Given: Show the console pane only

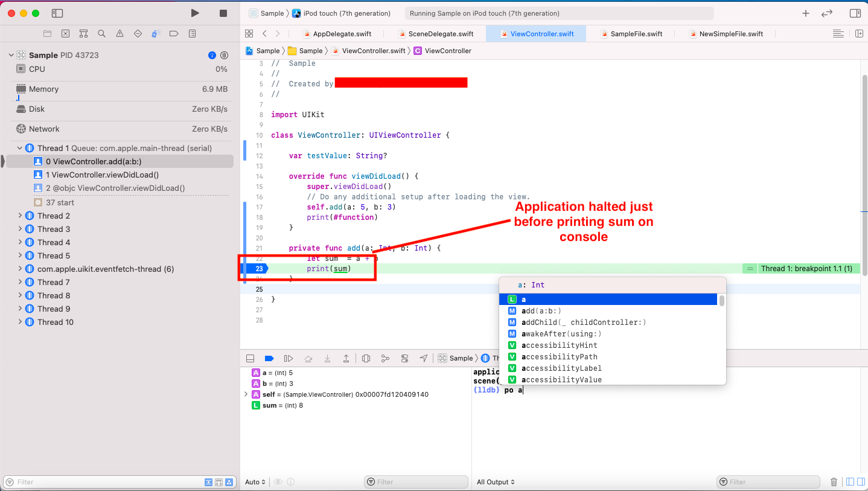Looking at the screenshot, I should 860,482.
